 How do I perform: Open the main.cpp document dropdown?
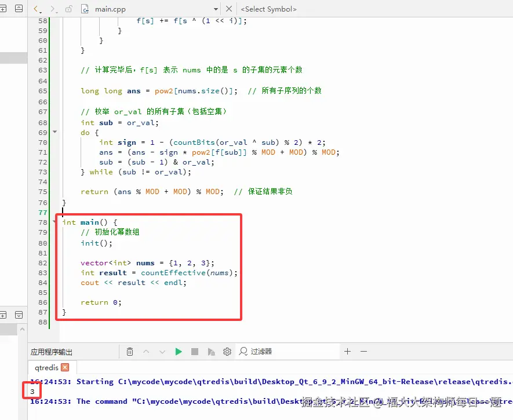(x=216, y=9)
